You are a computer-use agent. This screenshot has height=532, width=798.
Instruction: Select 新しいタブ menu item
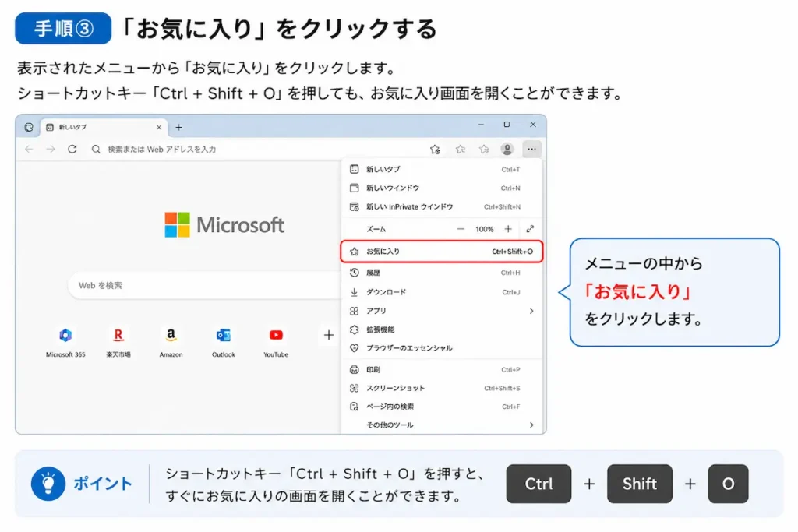[x=442, y=169]
